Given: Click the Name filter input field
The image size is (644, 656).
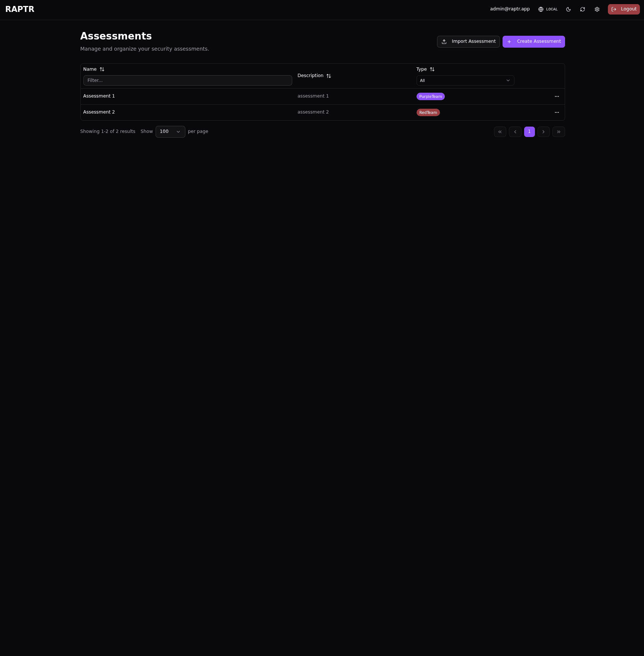Looking at the screenshot, I should click(x=188, y=80).
